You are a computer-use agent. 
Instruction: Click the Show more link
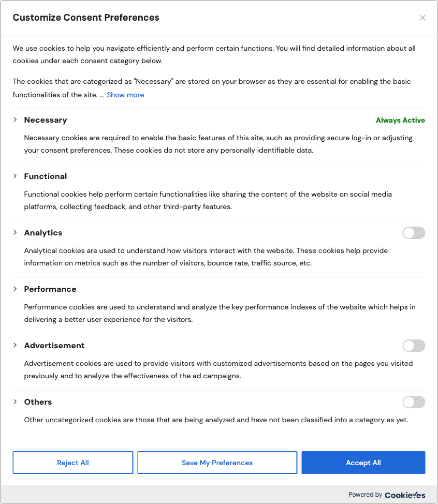point(125,95)
